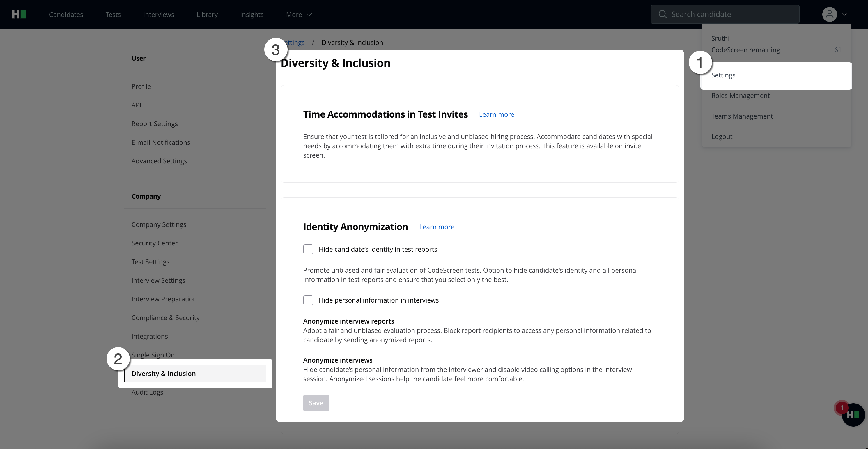Toggle the profile menu chevron
Screen dimensions: 868x449
[x=844, y=15]
